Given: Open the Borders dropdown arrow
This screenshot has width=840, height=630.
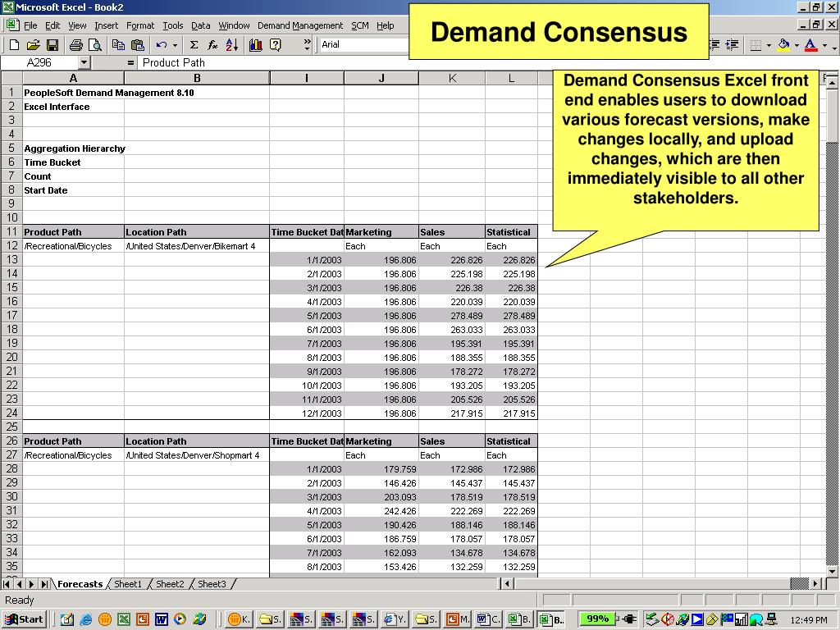Looking at the screenshot, I should 769,45.
